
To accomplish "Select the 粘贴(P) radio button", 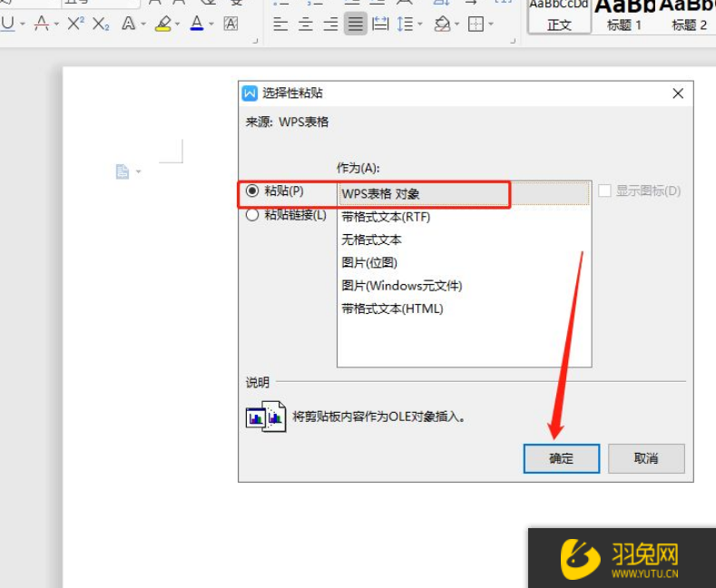I will (x=252, y=191).
